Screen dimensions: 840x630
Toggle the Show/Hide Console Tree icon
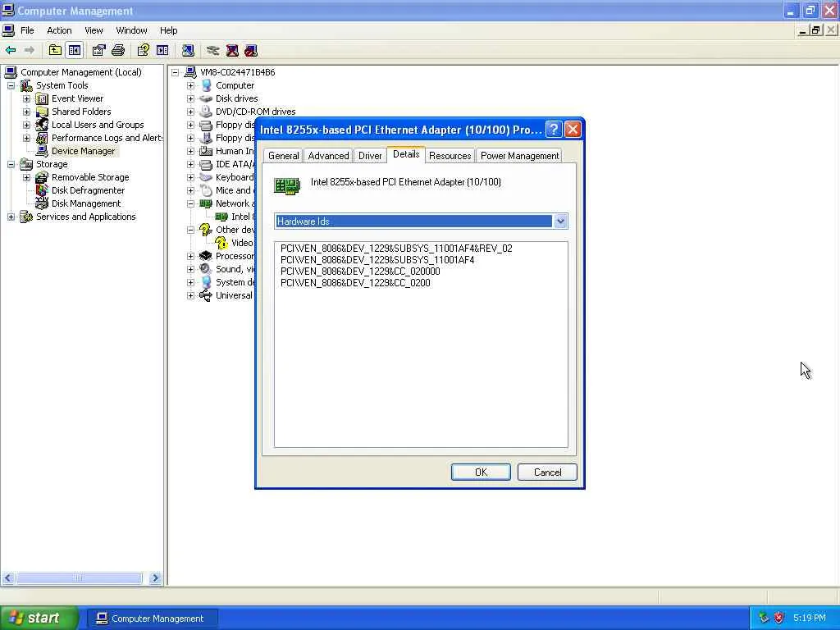(75, 50)
